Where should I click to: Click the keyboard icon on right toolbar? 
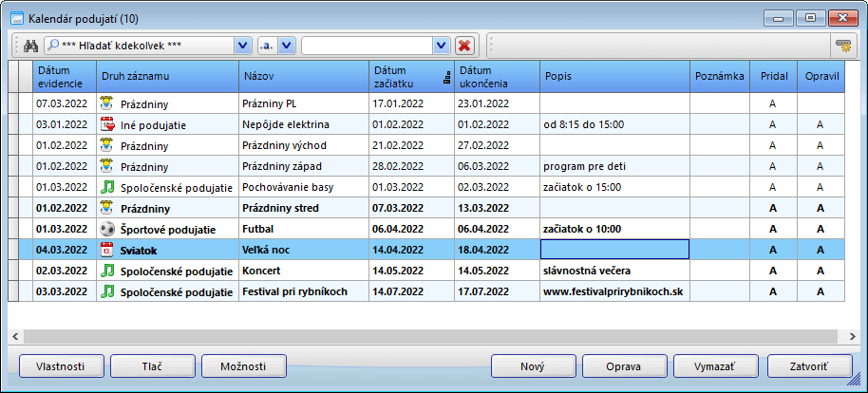[x=842, y=46]
